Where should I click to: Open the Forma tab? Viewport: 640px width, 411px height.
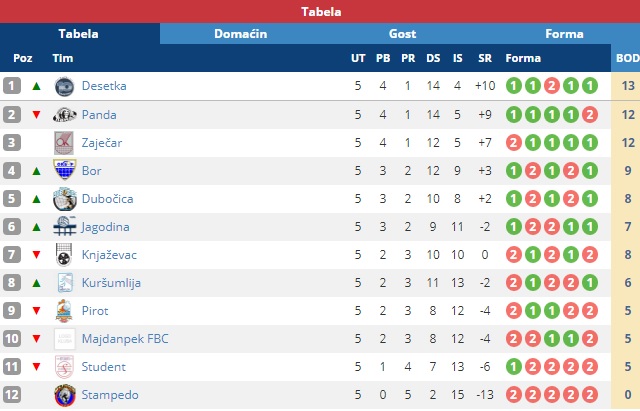point(564,34)
